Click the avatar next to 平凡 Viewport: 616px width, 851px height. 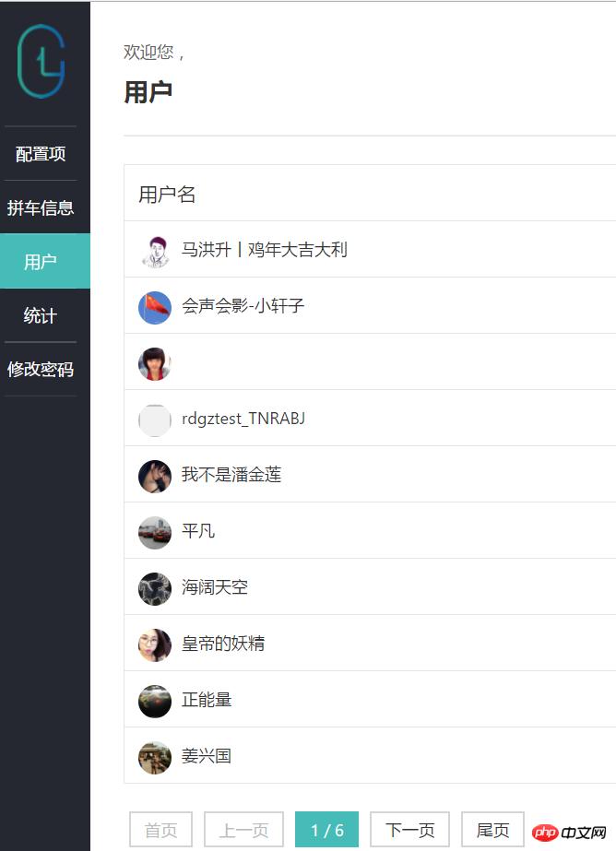[x=155, y=532]
